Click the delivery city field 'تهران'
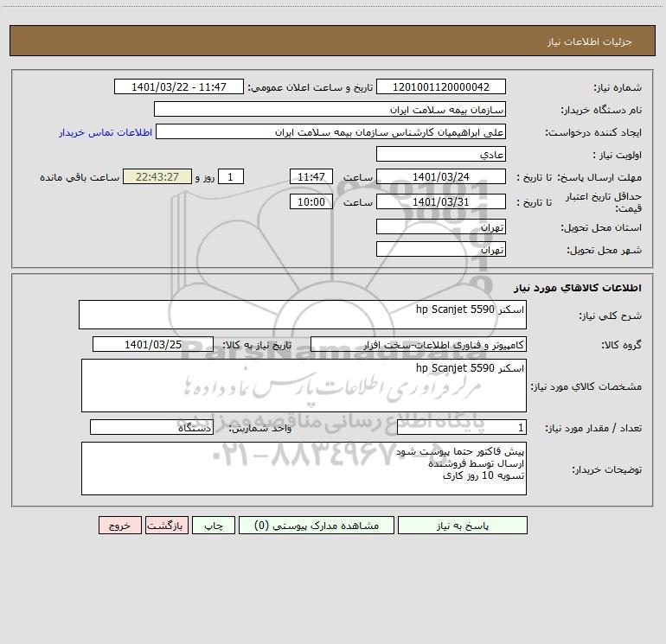This screenshot has height=644, width=666. (441, 249)
